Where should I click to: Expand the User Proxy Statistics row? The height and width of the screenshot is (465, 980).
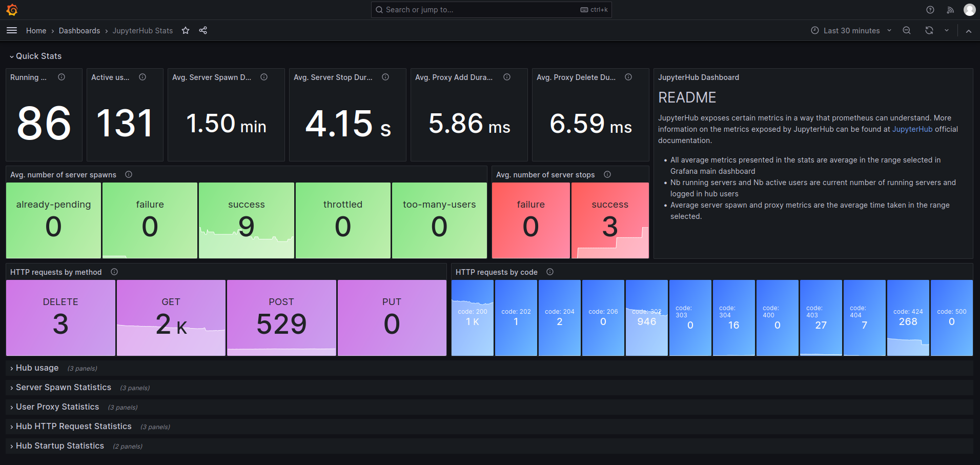pos(54,407)
